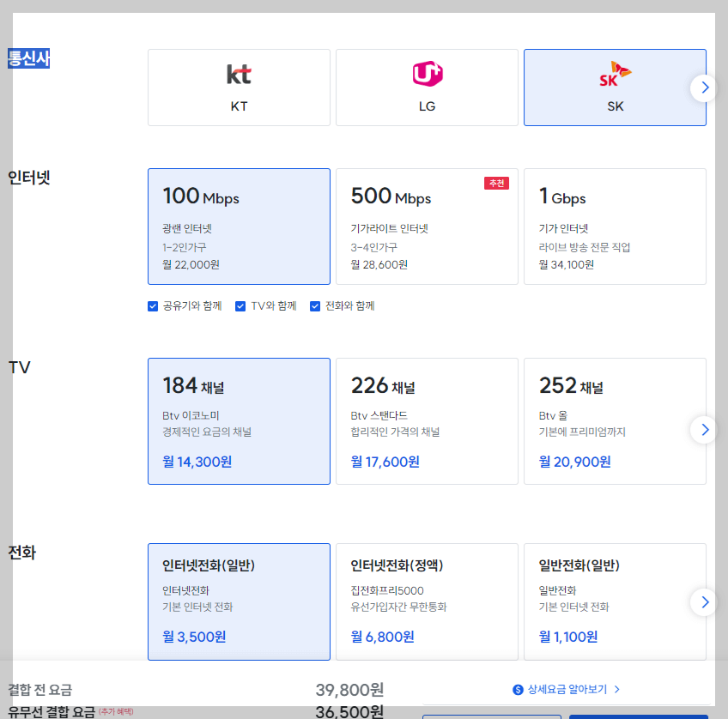Show more TV plans with the TV row arrow
Screen dimensions: 728x719
click(x=704, y=430)
